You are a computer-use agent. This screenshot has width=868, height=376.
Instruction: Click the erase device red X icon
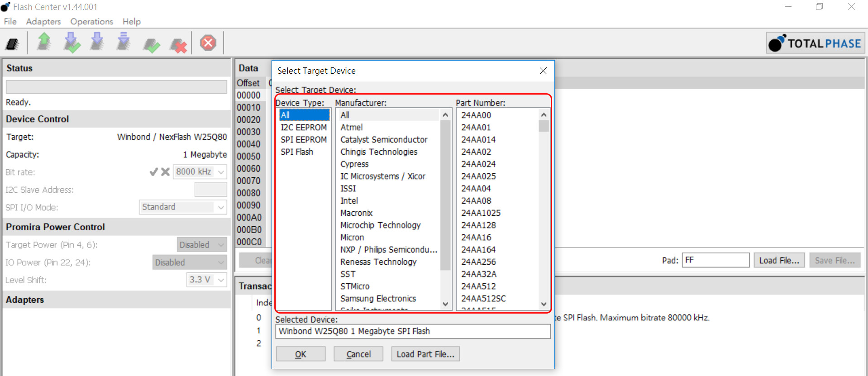pyautogui.click(x=178, y=45)
